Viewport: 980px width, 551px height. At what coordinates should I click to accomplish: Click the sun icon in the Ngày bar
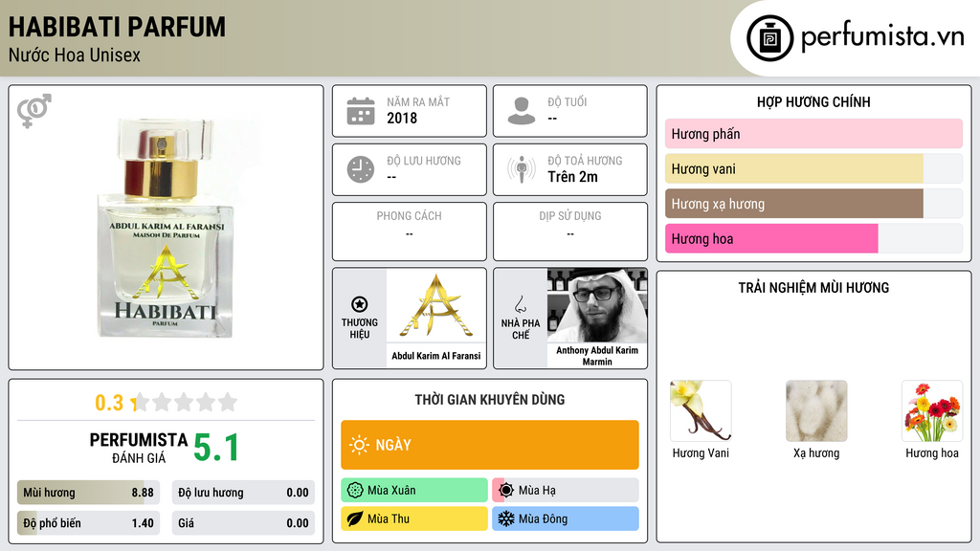tap(359, 445)
